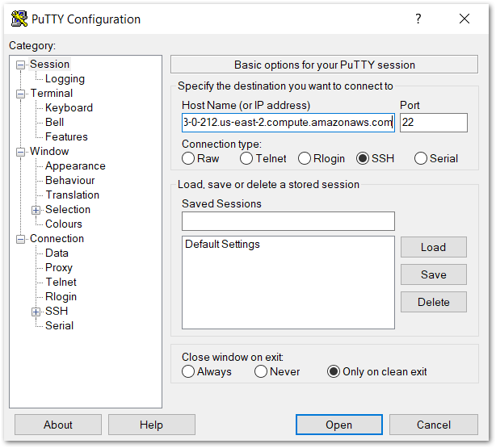Click Open to start the connection
The image size is (496, 448).
tap(339, 425)
